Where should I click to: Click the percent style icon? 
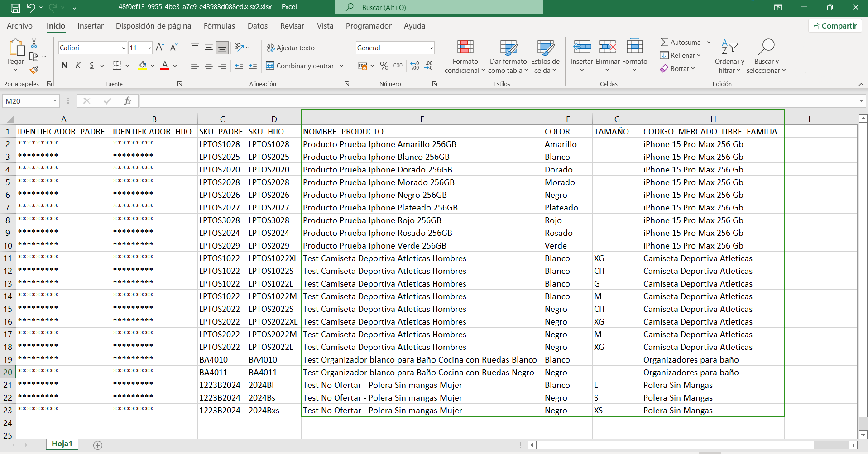coord(384,66)
